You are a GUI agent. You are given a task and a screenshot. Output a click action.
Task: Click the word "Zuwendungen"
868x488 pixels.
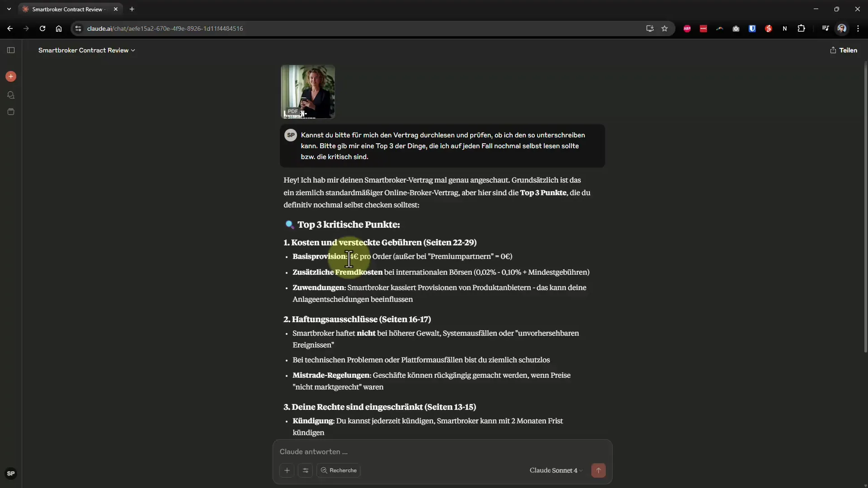tap(318, 287)
